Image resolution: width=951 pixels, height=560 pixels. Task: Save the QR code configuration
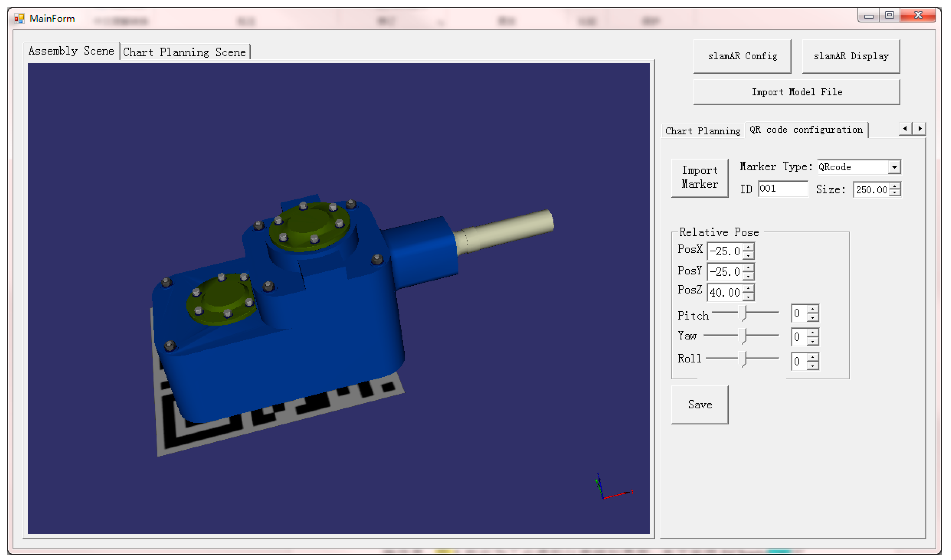(x=699, y=405)
